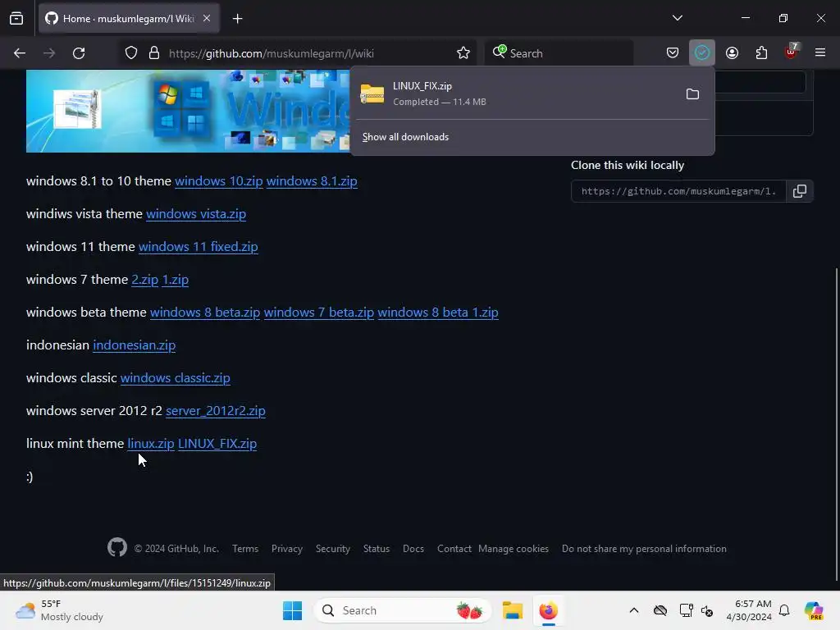Open the Firefox account icon

(x=732, y=53)
